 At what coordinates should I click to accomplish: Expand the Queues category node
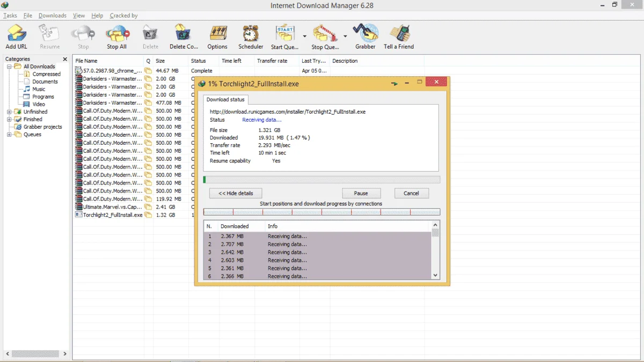click(9, 134)
